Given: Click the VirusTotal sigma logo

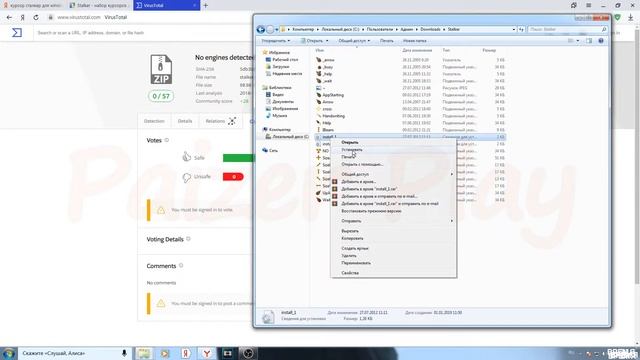Looking at the screenshot, I should click(17, 33).
